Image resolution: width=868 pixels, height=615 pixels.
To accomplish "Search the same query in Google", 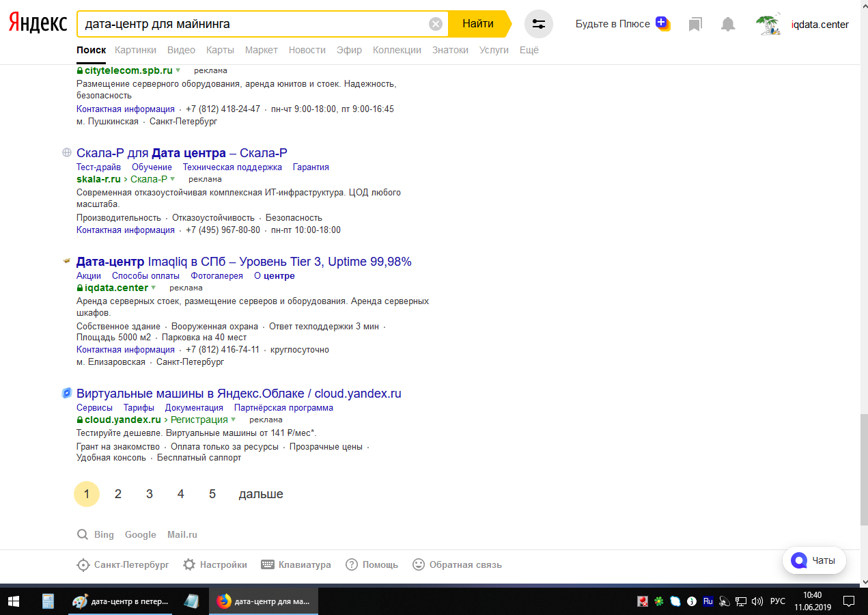I will 141,534.
